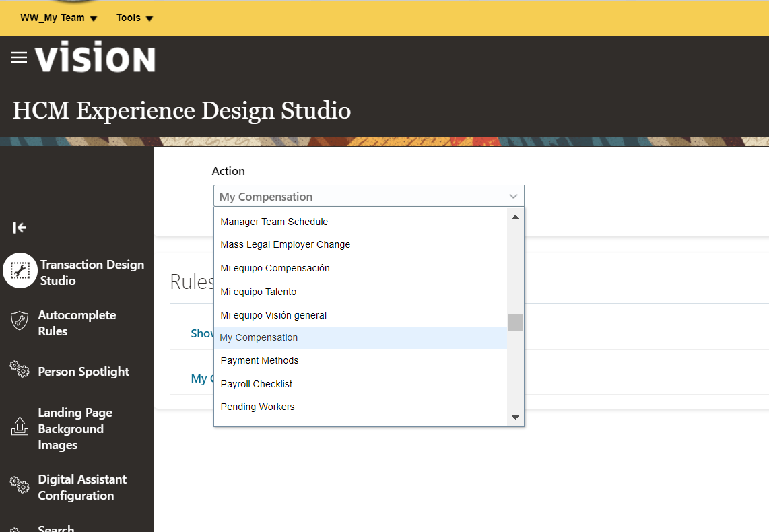Choose the Pending Workers option
769x532 pixels.
coord(257,407)
